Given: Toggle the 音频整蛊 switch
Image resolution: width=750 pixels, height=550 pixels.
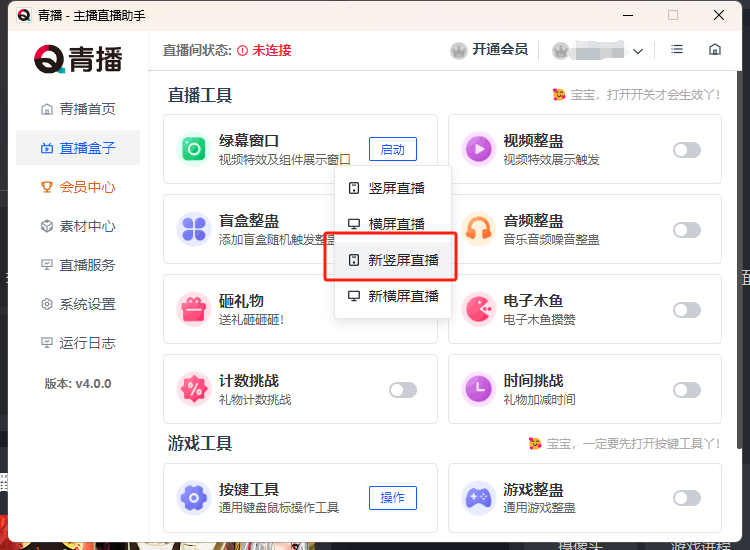Looking at the screenshot, I should tap(687, 230).
